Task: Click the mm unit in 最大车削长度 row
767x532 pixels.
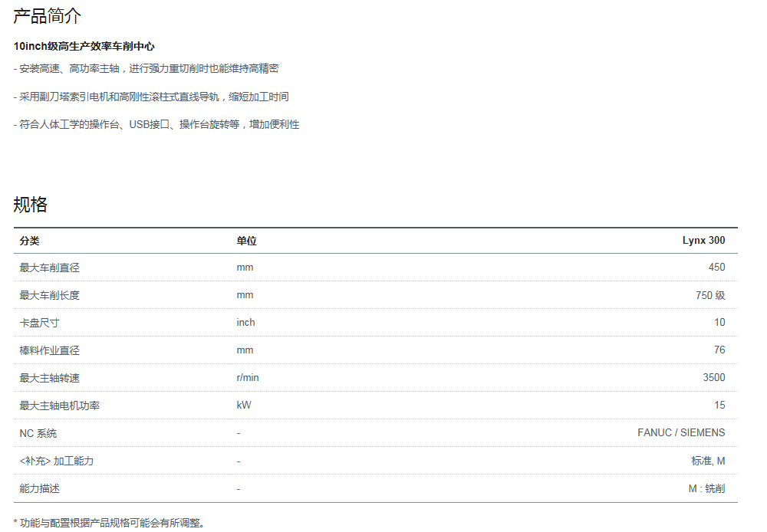Action: tap(245, 295)
